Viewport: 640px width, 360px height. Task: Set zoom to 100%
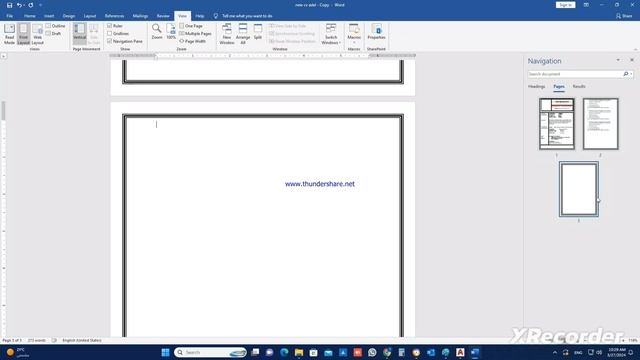[x=171, y=32]
